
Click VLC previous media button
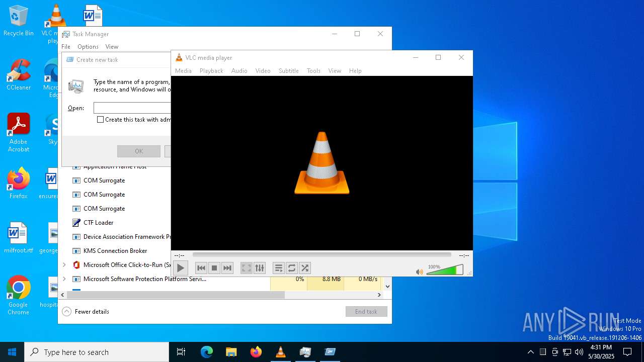point(201,268)
